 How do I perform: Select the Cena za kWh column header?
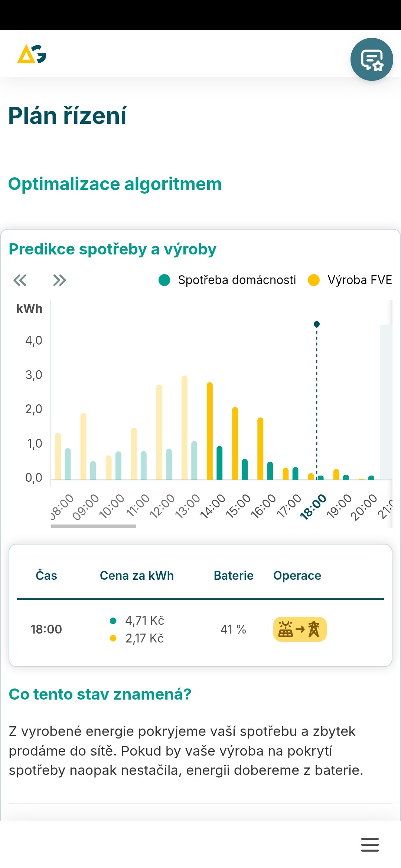point(137,576)
